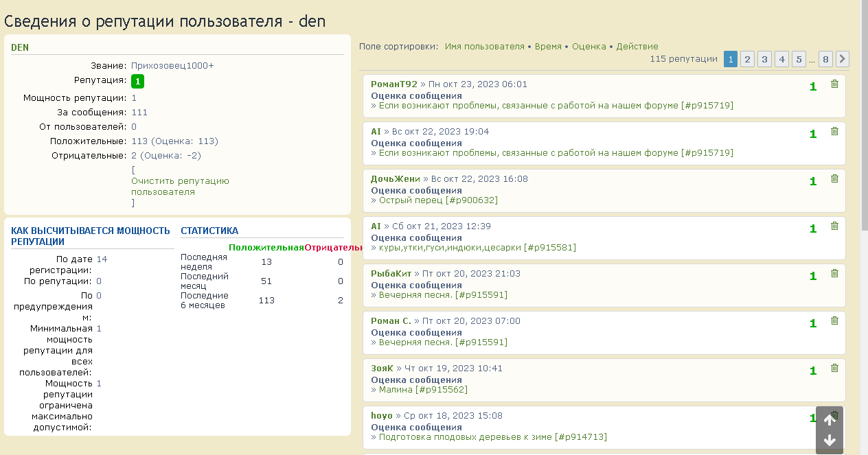Image resolution: width=868 pixels, height=455 pixels.
Task: Open page 2 of reputation list
Action: 748,59
